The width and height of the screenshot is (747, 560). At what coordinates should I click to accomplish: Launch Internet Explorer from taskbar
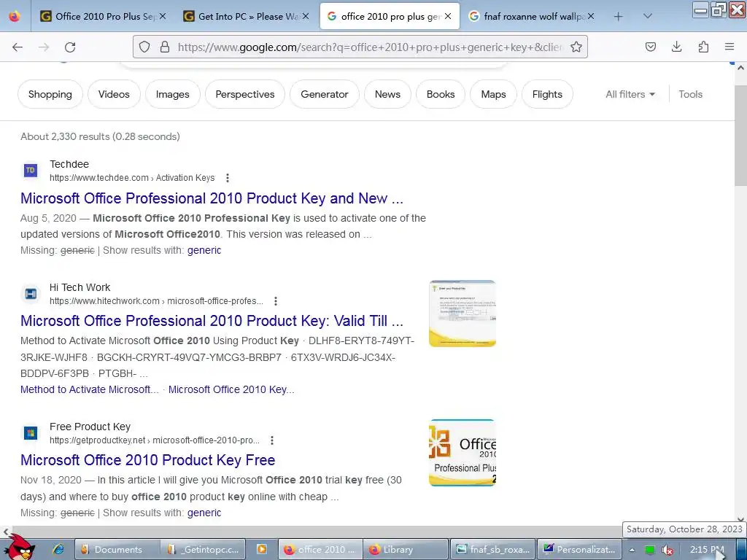(x=58, y=550)
